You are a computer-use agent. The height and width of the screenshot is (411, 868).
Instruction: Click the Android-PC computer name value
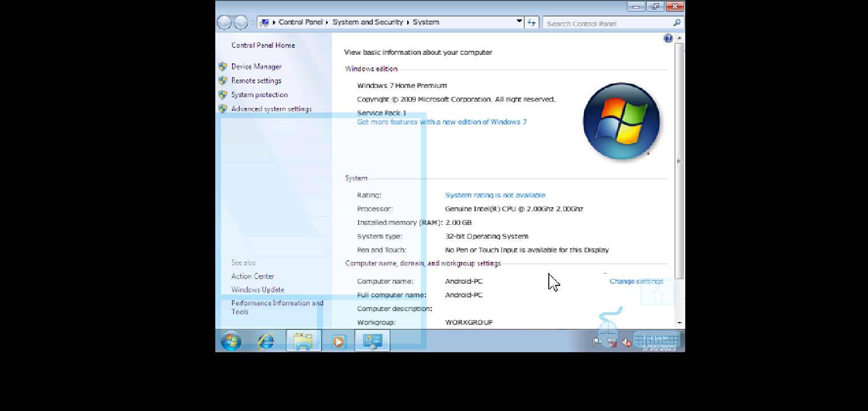464,281
